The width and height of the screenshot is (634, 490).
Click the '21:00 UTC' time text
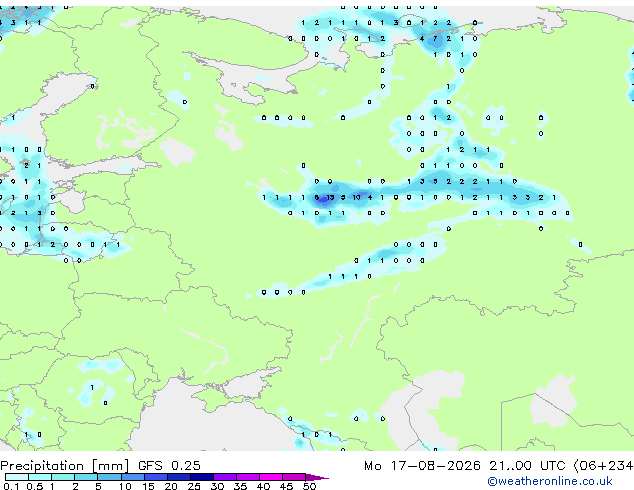click(x=526, y=466)
